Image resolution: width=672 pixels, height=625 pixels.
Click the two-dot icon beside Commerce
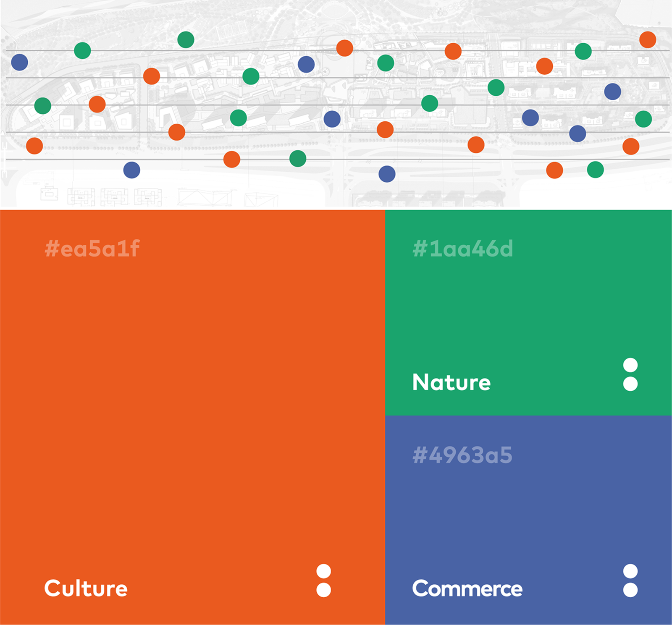630,581
